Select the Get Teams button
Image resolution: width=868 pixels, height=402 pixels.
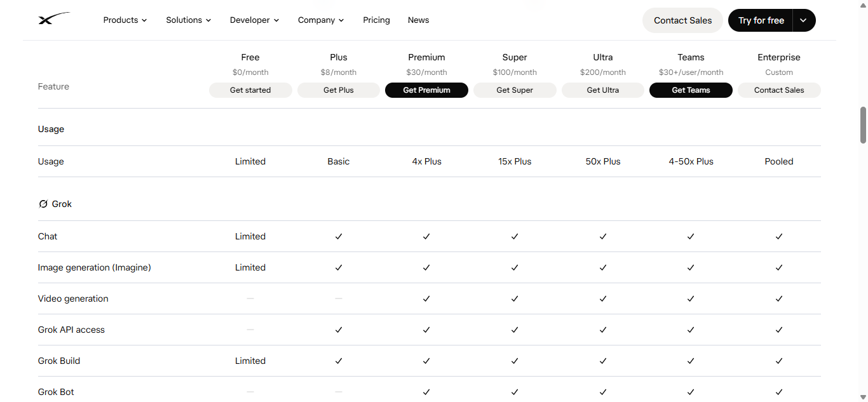coord(691,90)
